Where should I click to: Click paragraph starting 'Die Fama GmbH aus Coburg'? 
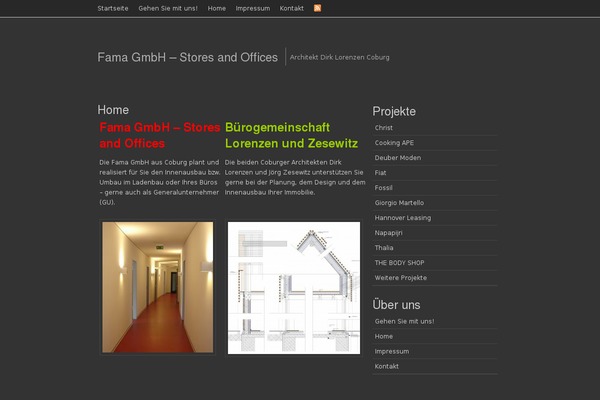click(x=160, y=182)
